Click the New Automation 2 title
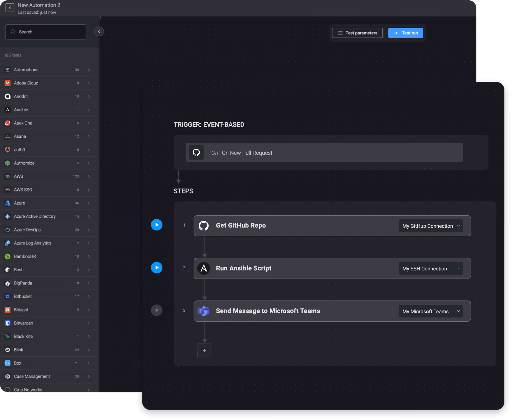 pyautogui.click(x=39, y=5)
